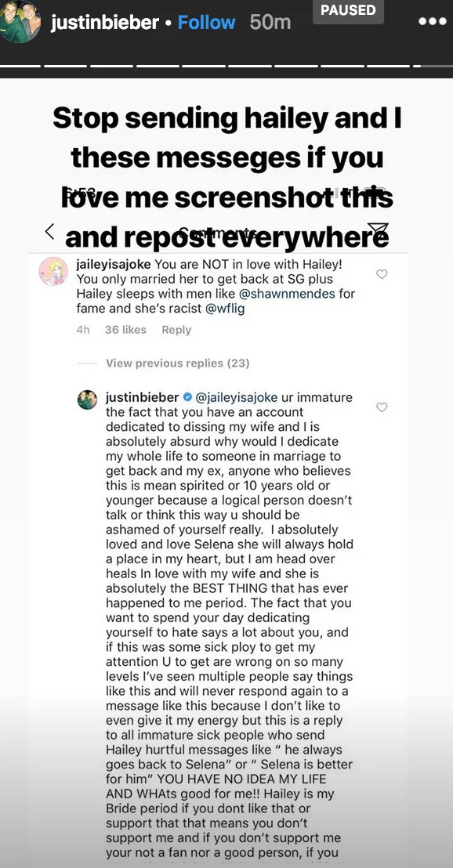The image size is (453, 868).
Task: Tap the PAUSED story indicator
Action: [x=348, y=11]
